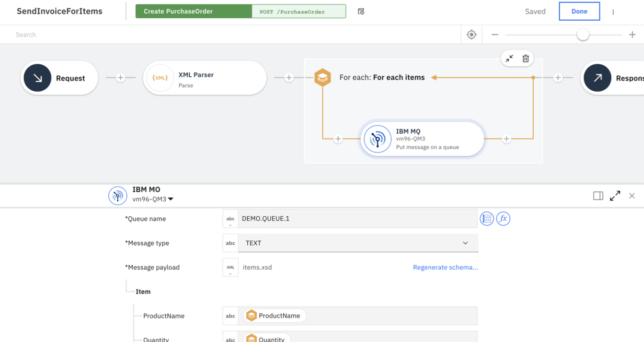Image resolution: width=644 pixels, height=342 pixels.
Task: Click the items.xsd schema name
Action: 257,267
